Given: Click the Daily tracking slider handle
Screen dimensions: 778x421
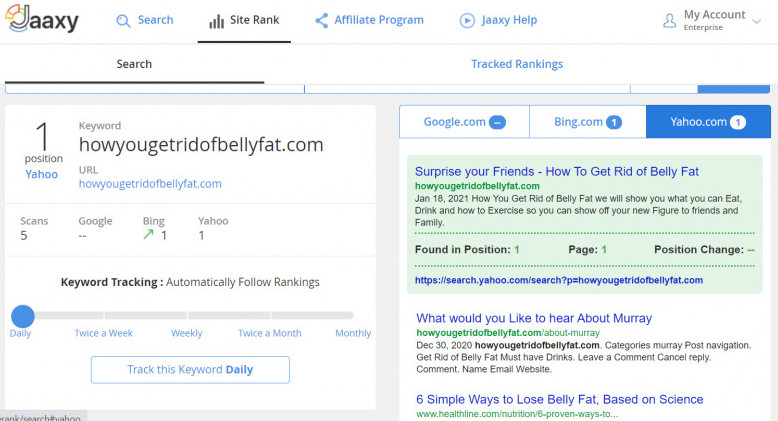Looking at the screenshot, I should (x=22, y=316).
